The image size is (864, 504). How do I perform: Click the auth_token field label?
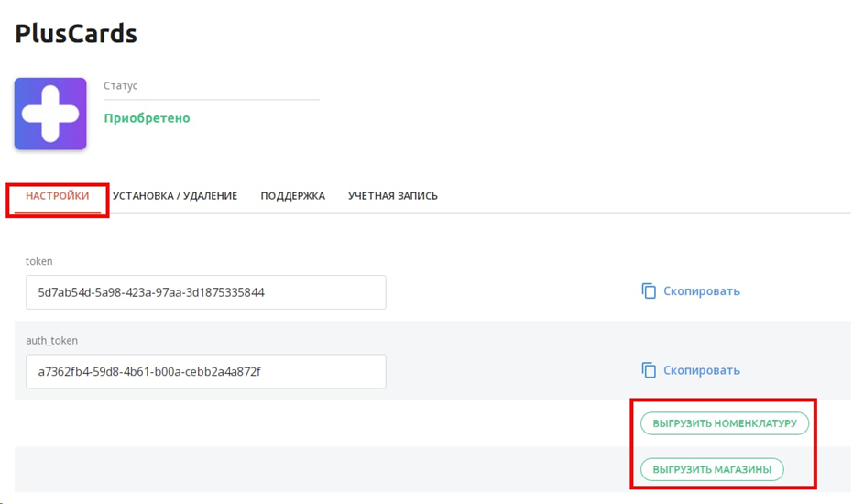click(52, 340)
